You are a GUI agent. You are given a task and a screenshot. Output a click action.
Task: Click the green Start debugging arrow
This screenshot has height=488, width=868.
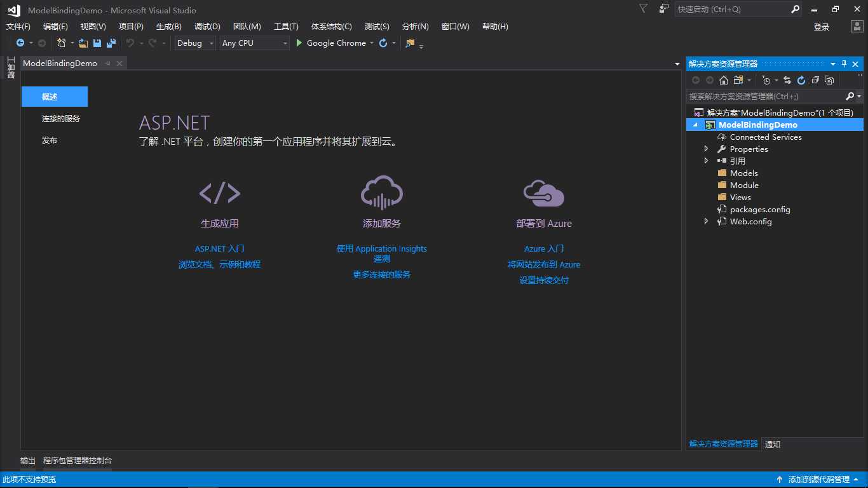point(300,43)
